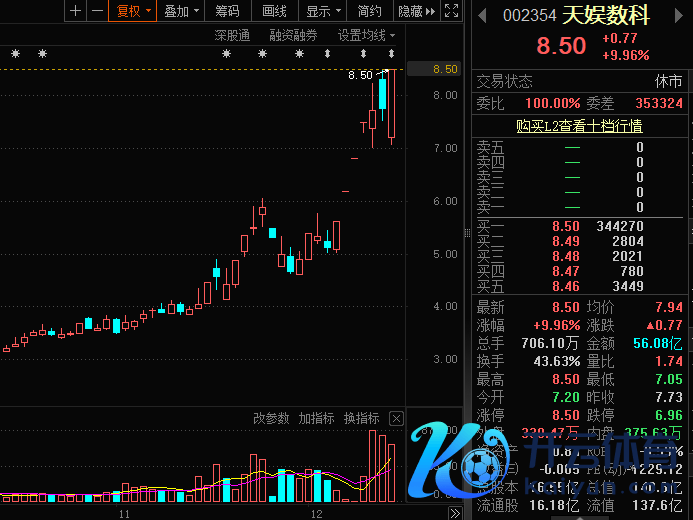Click the 隐藏 panel toggle
Viewport: 693px width, 520px height.
pos(416,11)
